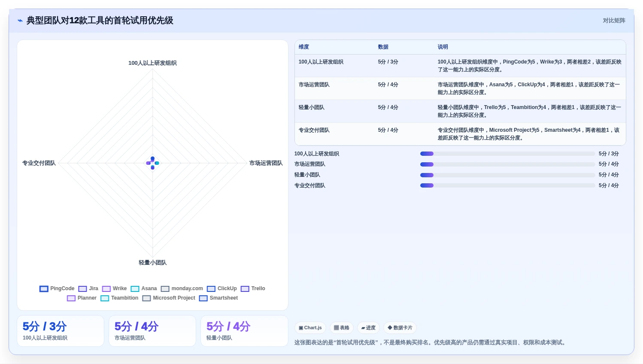Image resolution: width=643 pixels, height=364 pixels.
Task: Click progress bar for 轻量小团队
Action: (x=508, y=175)
